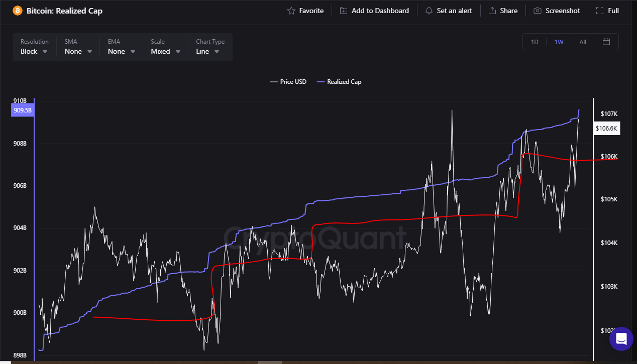Click the Set an alert bell icon
This screenshot has width=637, height=364.
[429, 11]
